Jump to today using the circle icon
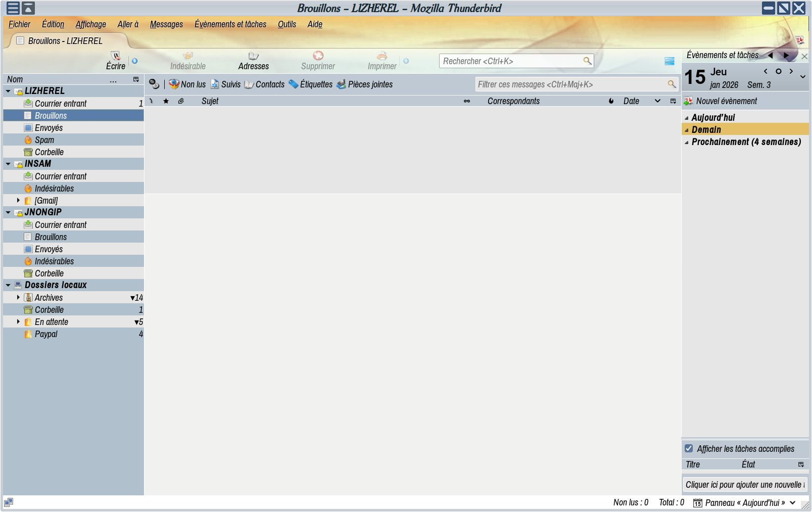 (x=779, y=71)
